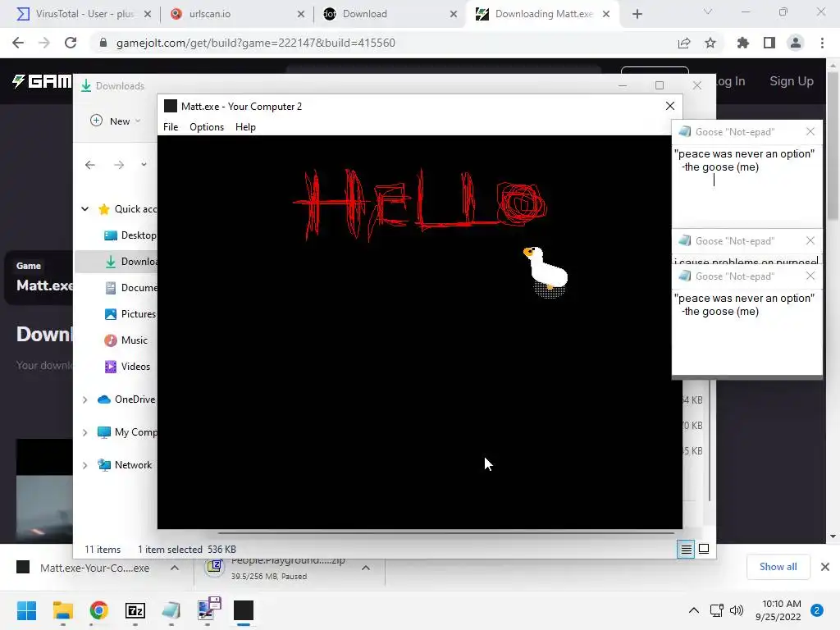The height and width of the screenshot is (630, 840).
Task: Click Show all downloads button
Action: [778, 567]
